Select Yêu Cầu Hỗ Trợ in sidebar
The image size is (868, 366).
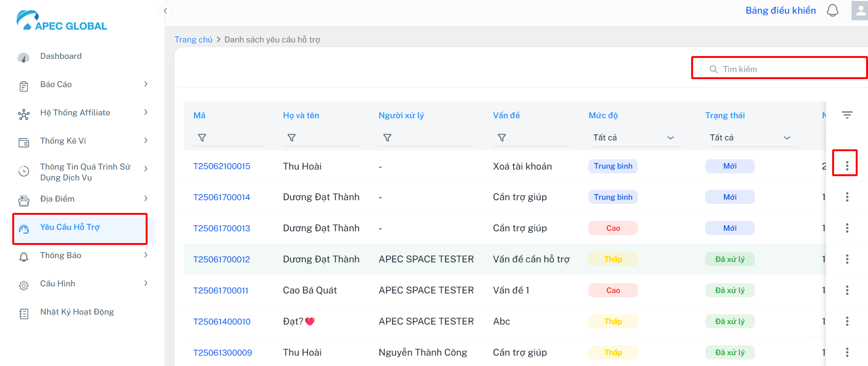click(70, 227)
